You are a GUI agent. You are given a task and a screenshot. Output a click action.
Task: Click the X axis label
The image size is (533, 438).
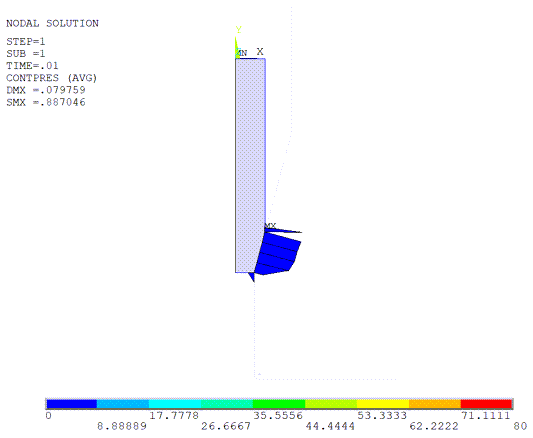(260, 52)
